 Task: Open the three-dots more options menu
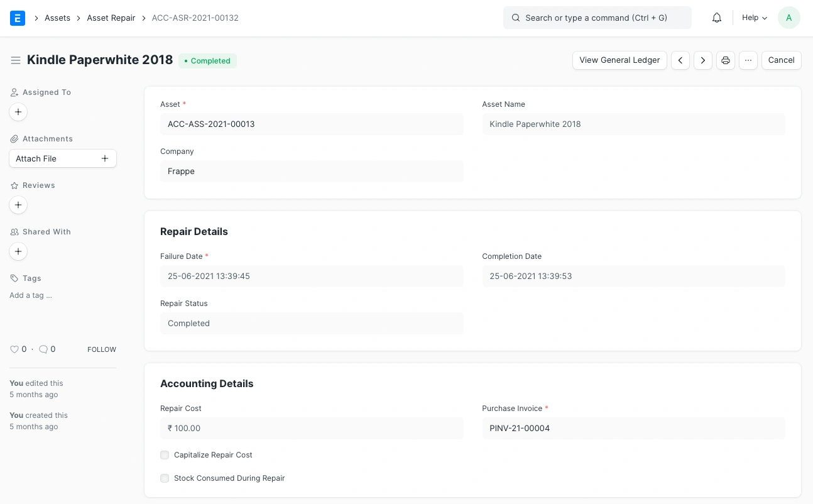pyautogui.click(x=748, y=60)
